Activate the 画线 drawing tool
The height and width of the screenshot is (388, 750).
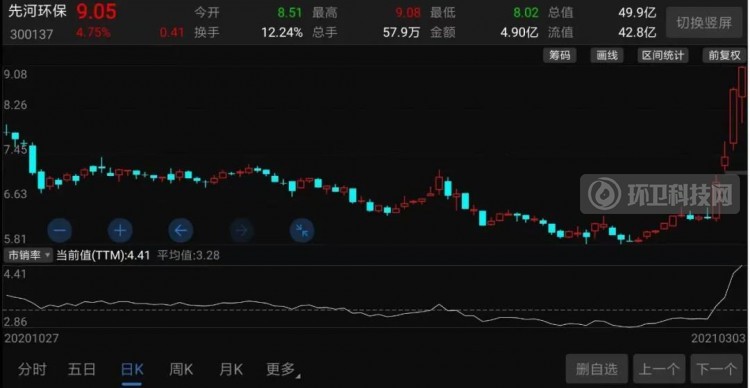[x=607, y=55]
